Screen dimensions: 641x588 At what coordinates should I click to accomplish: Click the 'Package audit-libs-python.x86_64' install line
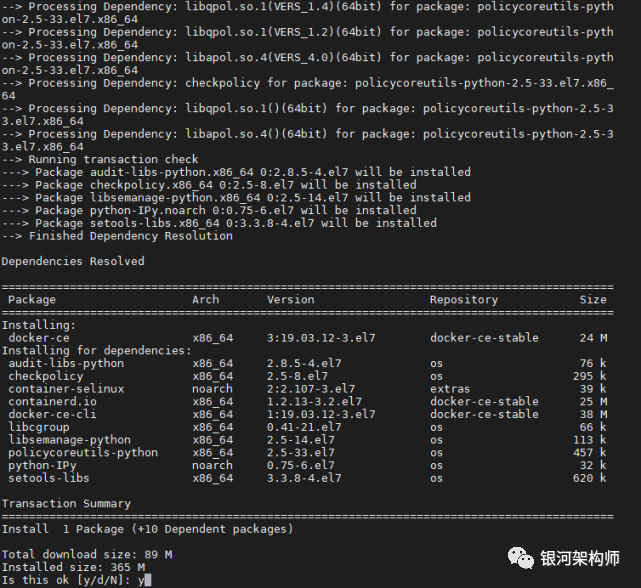click(236, 172)
